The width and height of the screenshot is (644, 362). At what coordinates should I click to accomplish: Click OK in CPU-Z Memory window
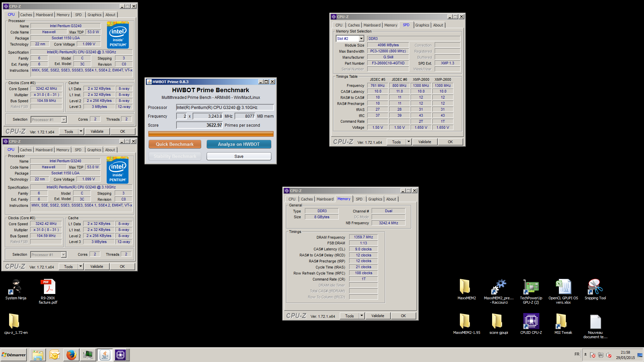tap(403, 316)
